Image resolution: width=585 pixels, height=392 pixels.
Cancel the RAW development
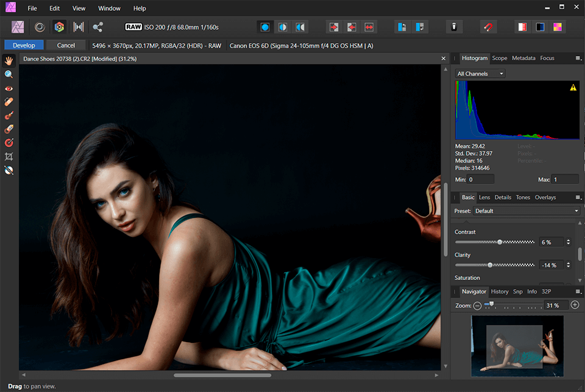pos(66,45)
